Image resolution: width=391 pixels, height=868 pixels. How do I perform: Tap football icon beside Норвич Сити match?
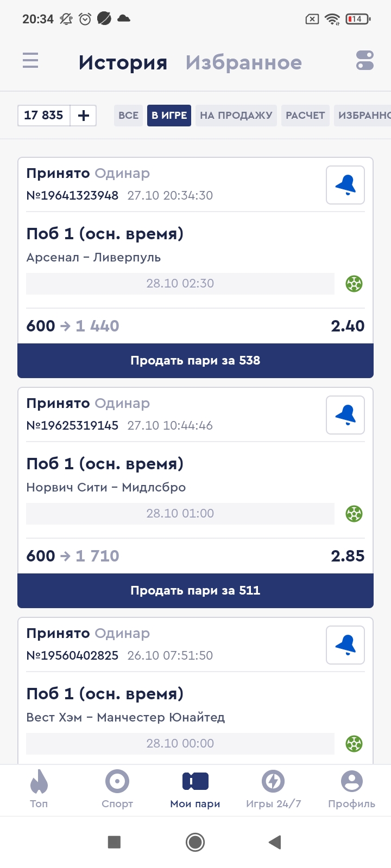click(354, 514)
